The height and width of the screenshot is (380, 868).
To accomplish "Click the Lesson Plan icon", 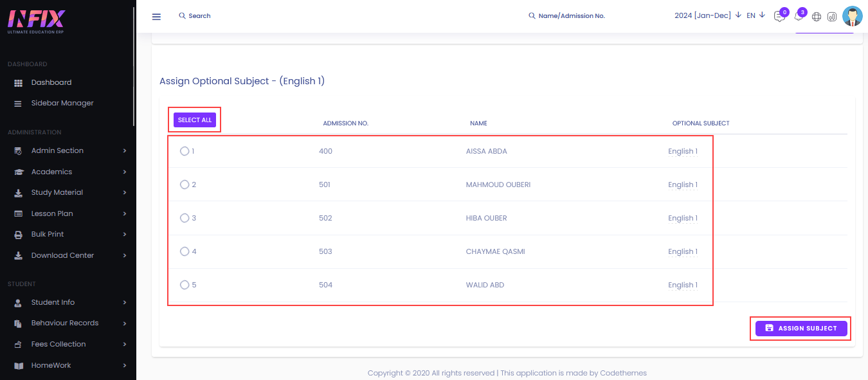I will coord(19,214).
